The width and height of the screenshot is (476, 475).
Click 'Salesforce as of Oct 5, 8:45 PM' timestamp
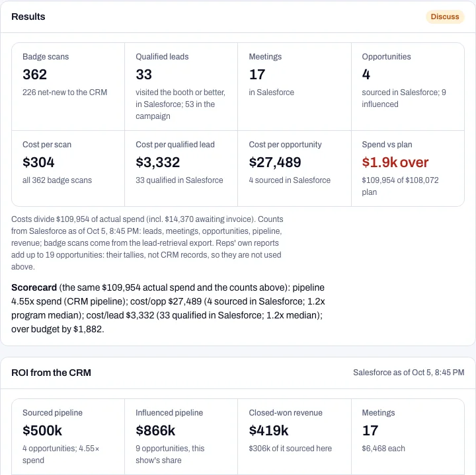point(409,373)
